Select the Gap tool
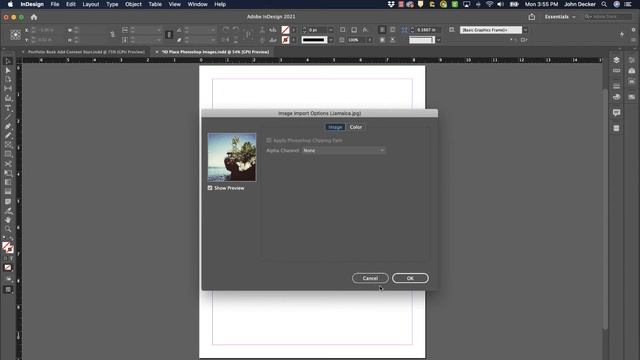 pos(8,89)
